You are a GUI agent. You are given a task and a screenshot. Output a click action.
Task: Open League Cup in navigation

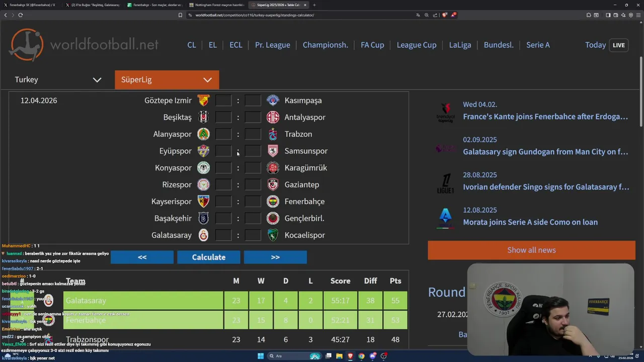coord(417,45)
